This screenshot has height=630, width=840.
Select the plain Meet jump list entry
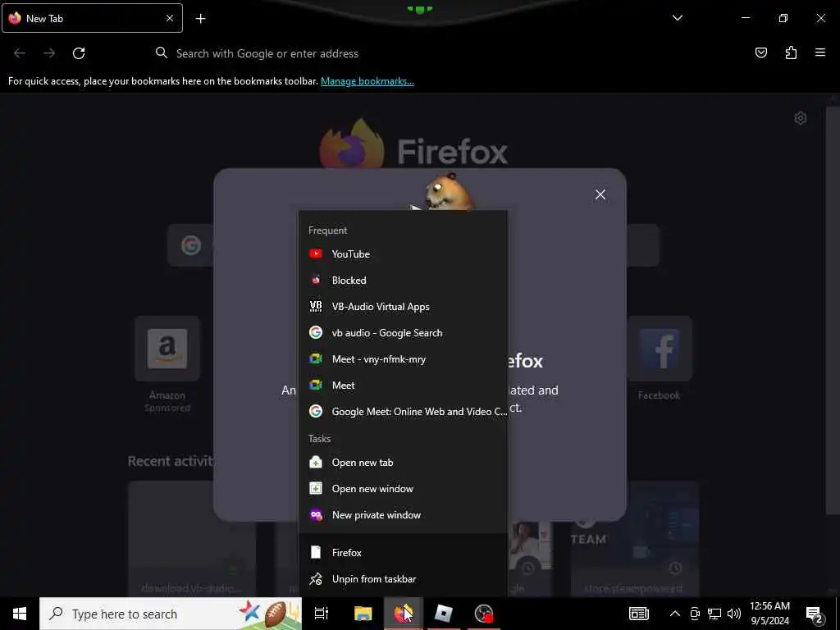(x=403, y=386)
